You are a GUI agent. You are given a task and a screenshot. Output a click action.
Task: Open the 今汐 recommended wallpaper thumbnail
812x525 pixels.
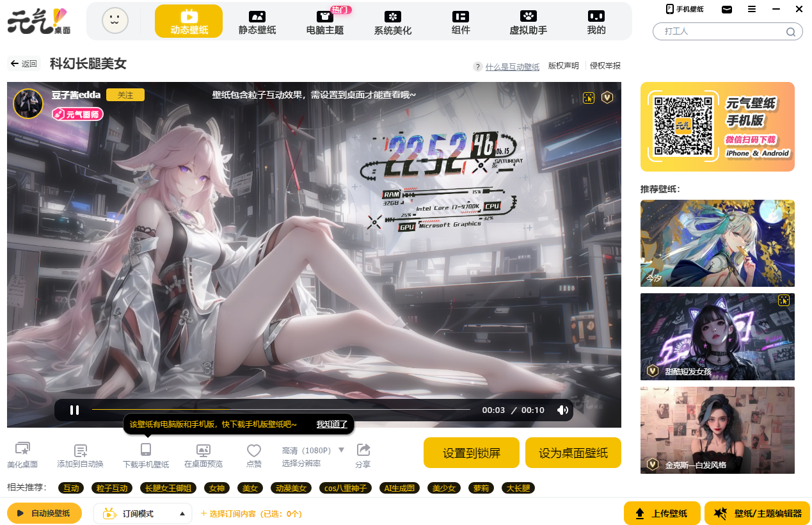pos(717,243)
